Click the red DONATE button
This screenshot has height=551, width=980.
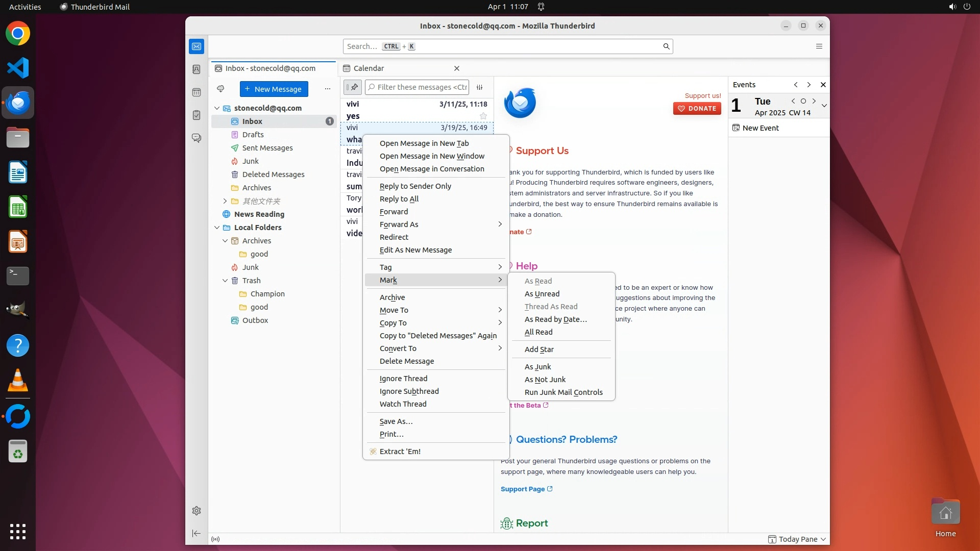[x=697, y=108]
